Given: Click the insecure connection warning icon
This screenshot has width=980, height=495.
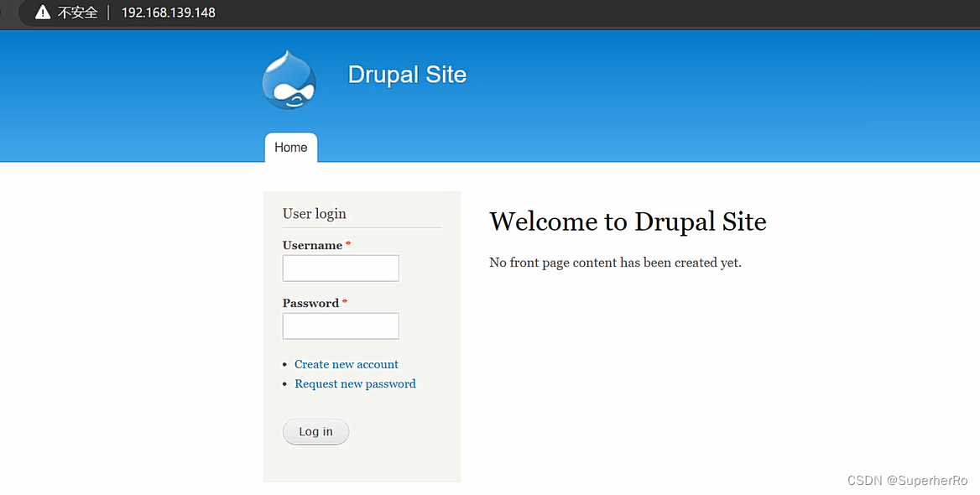Looking at the screenshot, I should [x=43, y=13].
